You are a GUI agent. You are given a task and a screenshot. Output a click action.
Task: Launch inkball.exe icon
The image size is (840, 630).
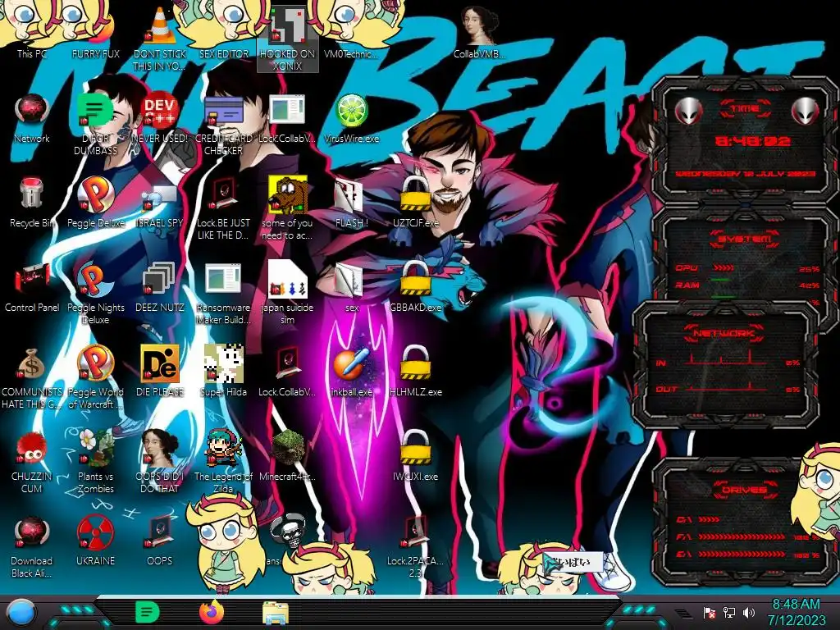(351, 372)
